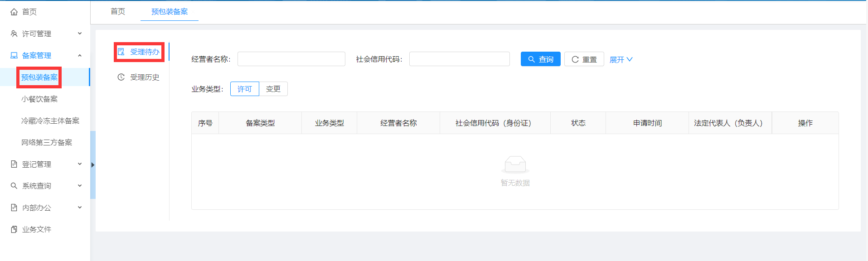The image size is (868, 261).
Task: Click the 查询 search button
Action: (540, 59)
